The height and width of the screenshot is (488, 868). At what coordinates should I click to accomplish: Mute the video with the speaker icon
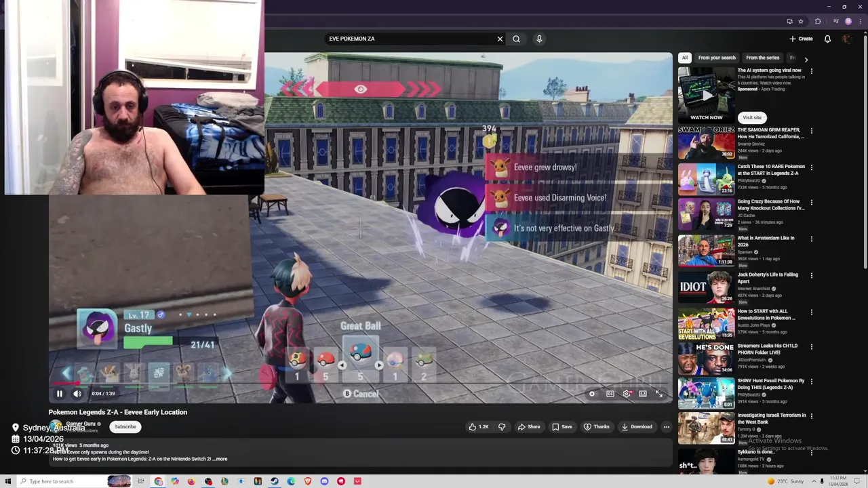[x=77, y=394]
